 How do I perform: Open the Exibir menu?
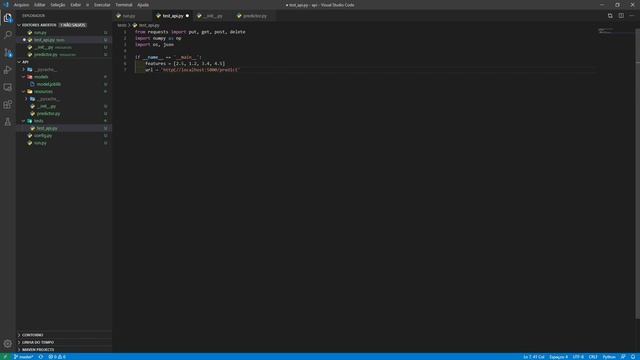(x=76, y=5)
